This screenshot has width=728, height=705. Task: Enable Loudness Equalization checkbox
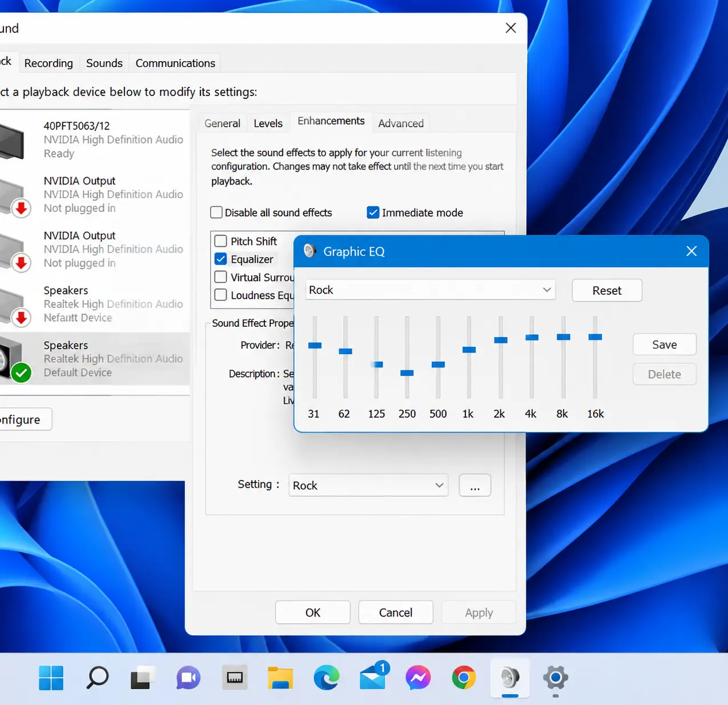pyautogui.click(x=220, y=295)
